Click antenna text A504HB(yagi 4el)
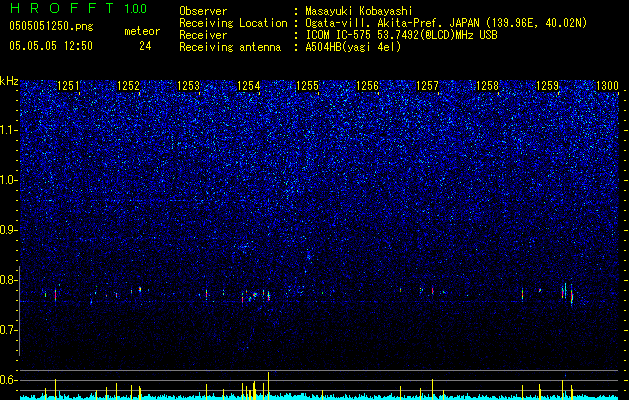 (353, 47)
